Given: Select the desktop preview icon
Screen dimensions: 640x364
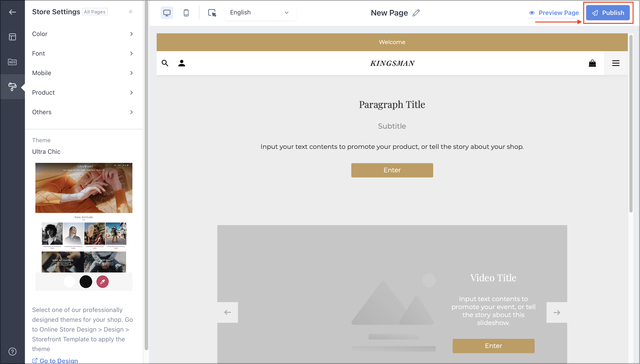Looking at the screenshot, I should click(167, 12).
